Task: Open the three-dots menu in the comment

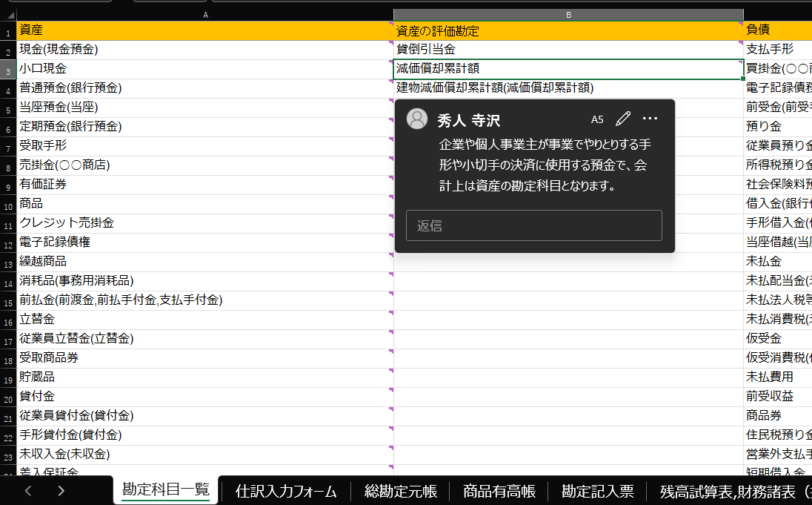Action: [650, 119]
